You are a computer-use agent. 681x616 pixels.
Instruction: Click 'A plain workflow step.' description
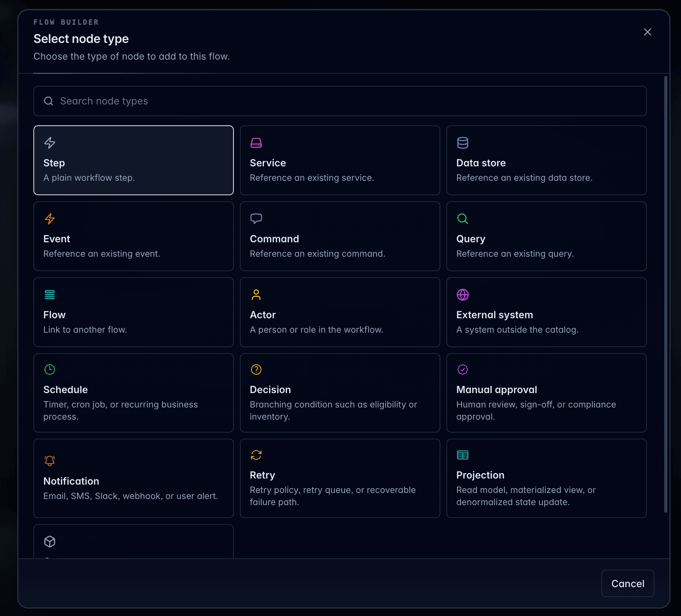pyautogui.click(x=89, y=178)
